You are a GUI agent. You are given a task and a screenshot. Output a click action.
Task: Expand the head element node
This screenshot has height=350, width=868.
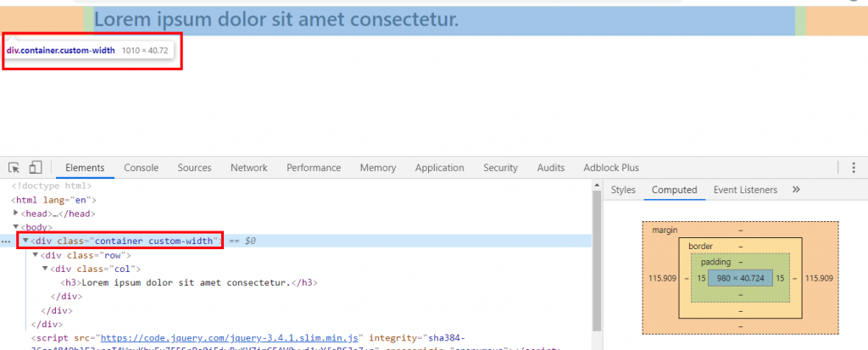(x=15, y=214)
